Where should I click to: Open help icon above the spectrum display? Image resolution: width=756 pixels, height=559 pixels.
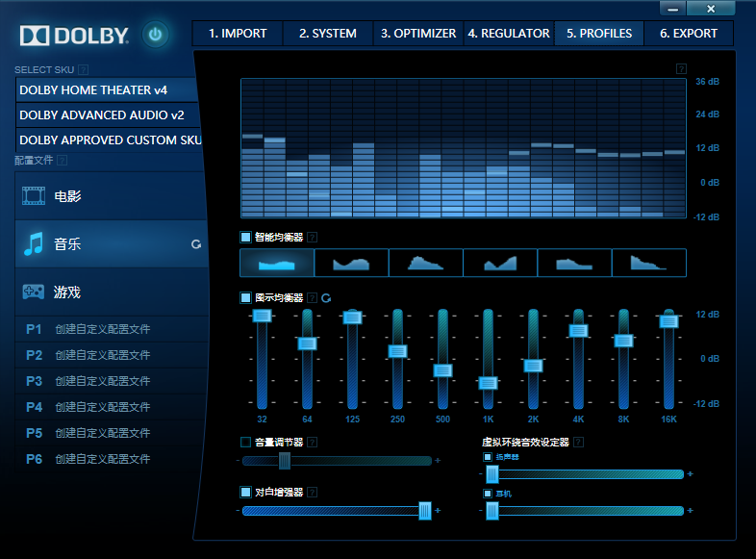(681, 69)
